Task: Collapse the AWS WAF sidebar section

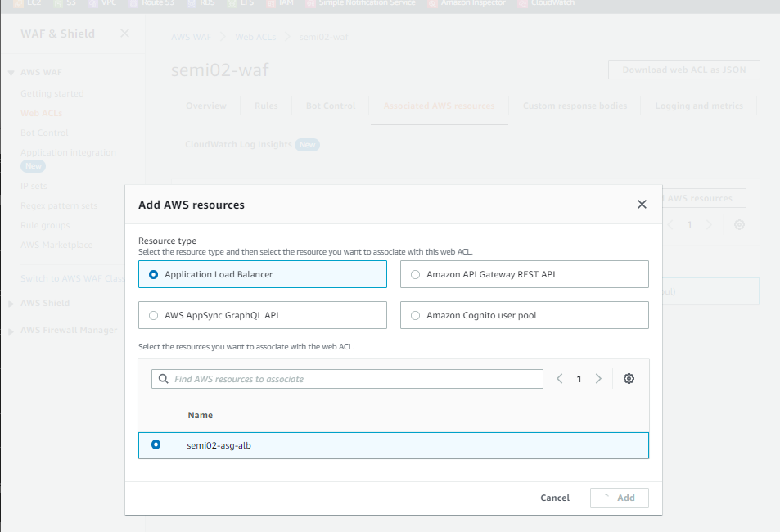Action: 11,73
